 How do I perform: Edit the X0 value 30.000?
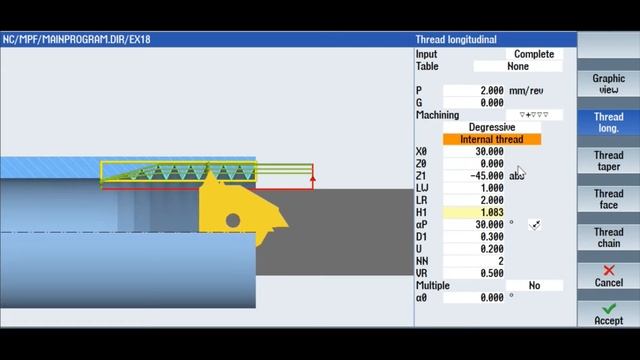click(474, 151)
